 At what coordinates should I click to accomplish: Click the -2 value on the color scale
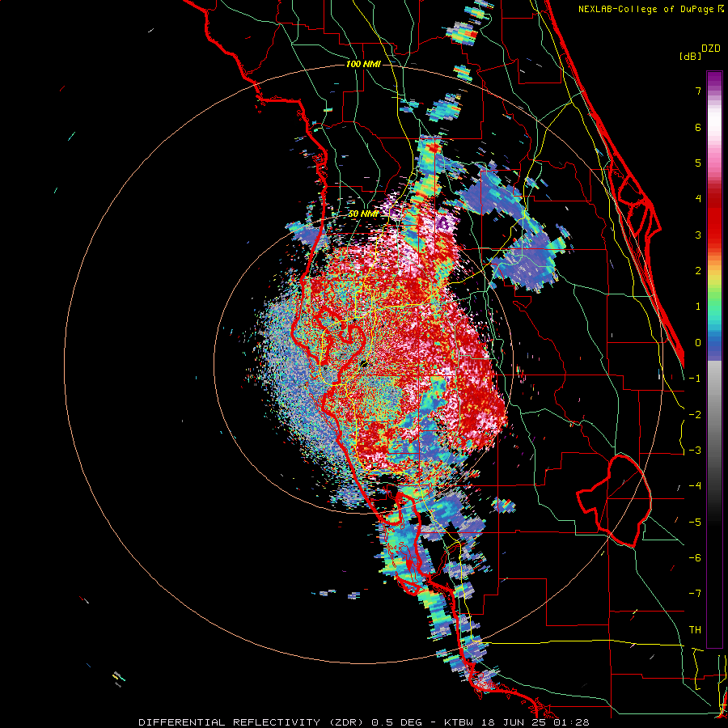tap(695, 415)
